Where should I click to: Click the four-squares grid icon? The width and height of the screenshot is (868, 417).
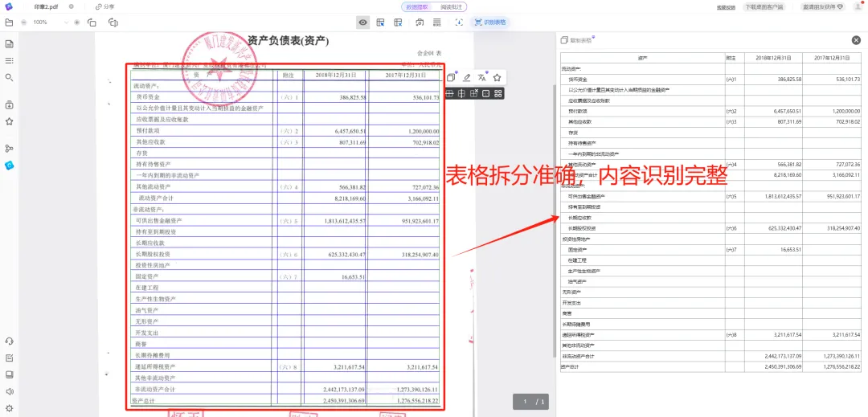(498, 93)
